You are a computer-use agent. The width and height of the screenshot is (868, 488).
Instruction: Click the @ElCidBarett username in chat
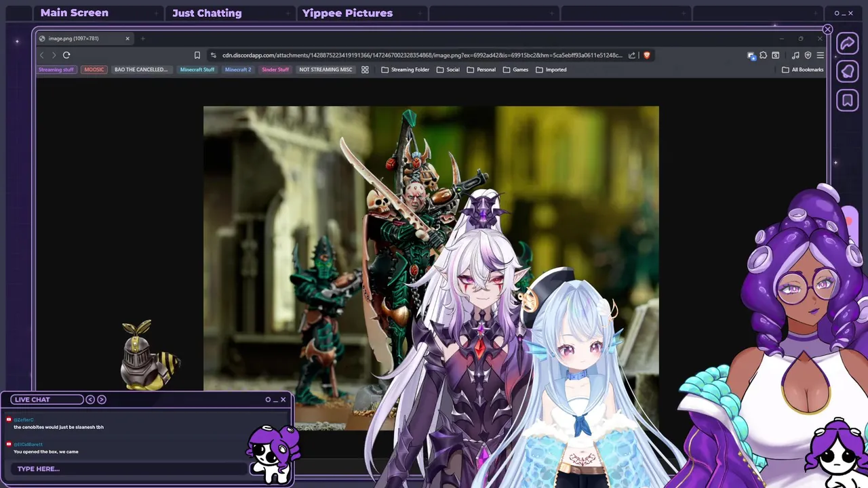pyautogui.click(x=28, y=445)
